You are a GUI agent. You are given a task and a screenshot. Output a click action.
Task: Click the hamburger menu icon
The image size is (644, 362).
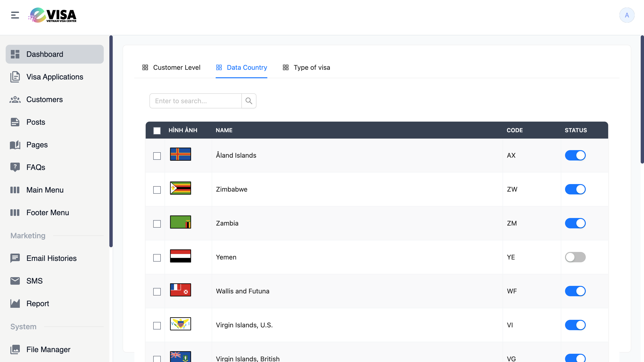[15, 15]
